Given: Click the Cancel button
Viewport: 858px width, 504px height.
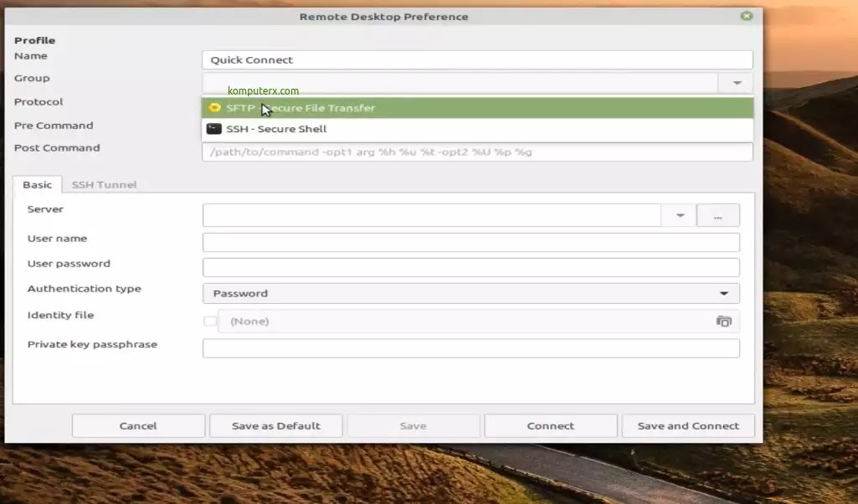Looking at the screenshot, I should coord(138,426).
